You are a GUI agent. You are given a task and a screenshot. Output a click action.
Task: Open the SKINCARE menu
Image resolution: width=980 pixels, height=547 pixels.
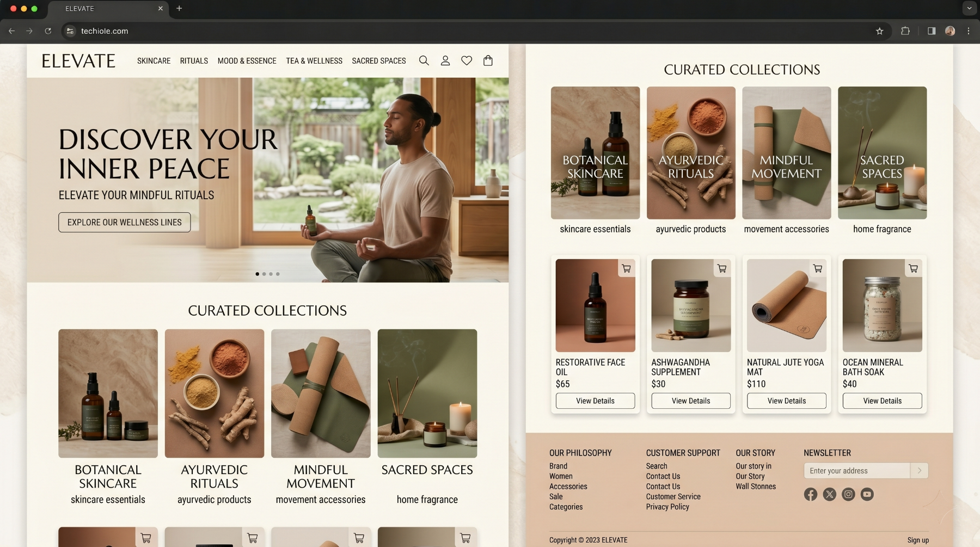154,61
